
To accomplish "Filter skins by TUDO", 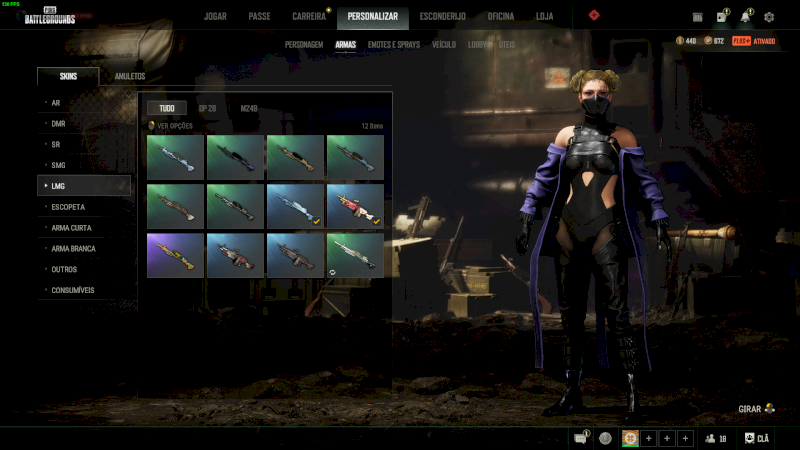I will tap(167, 108).
